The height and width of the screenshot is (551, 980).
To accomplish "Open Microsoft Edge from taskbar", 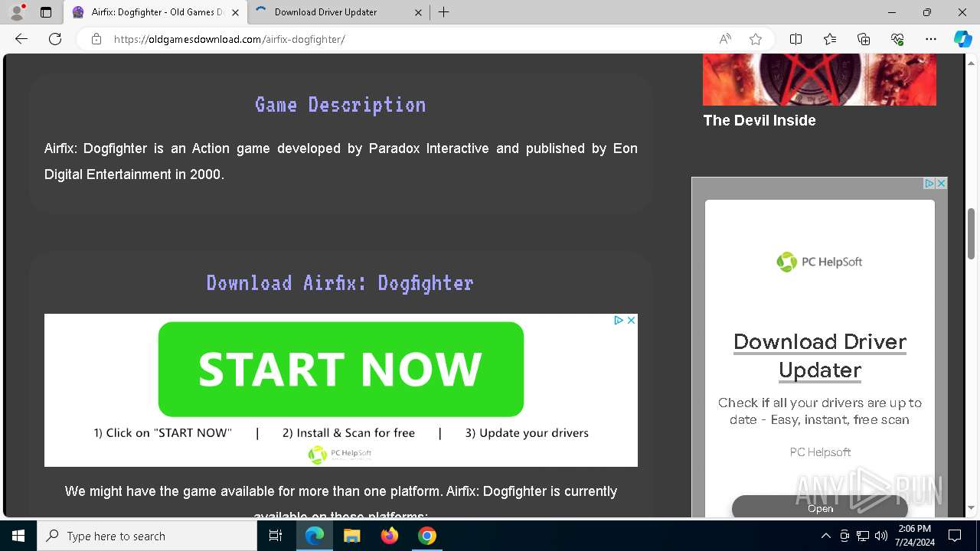I will [x=315, y=536].
